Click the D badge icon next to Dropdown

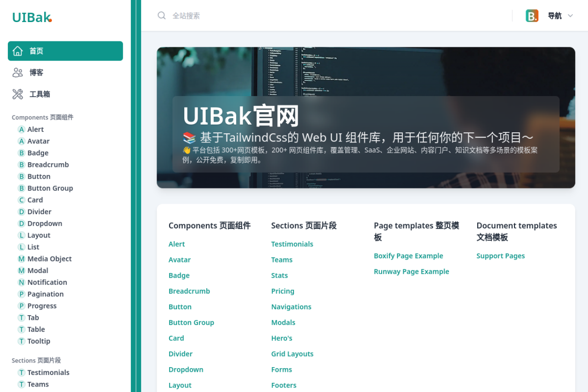[22, 223]
